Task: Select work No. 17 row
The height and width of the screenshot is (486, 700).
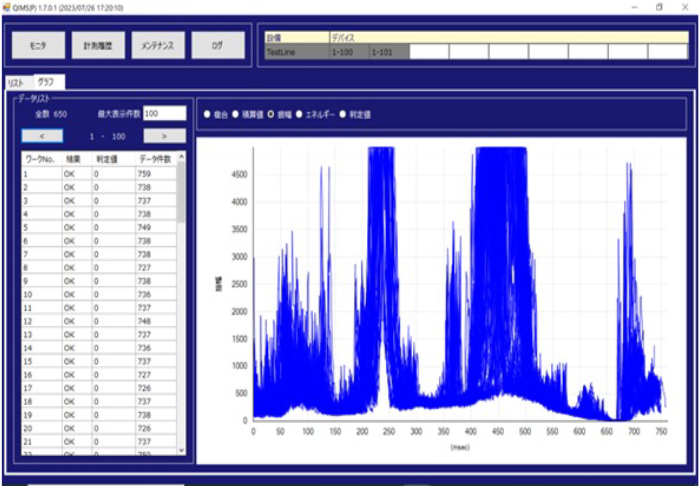Action: coord(100,388)
